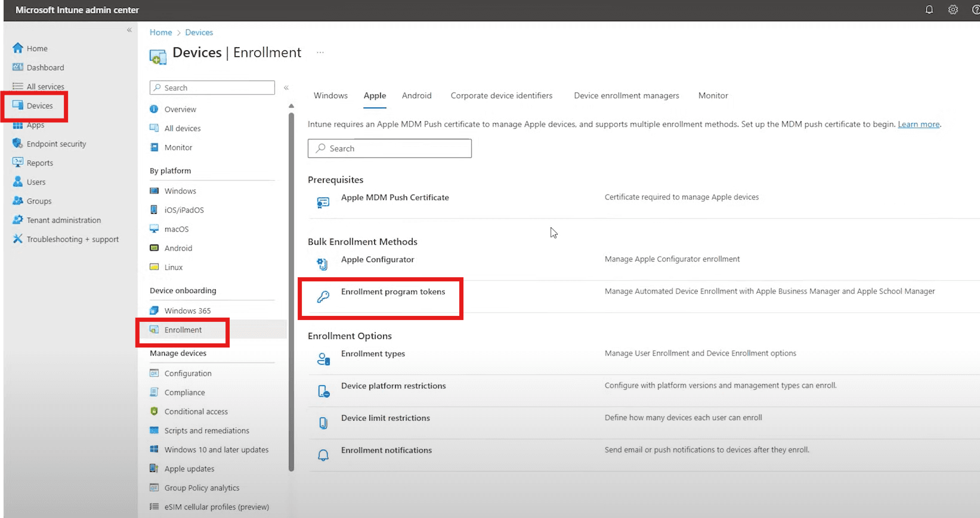
Task: Click the Apple enrollment search box
Action: coord(389,148)
